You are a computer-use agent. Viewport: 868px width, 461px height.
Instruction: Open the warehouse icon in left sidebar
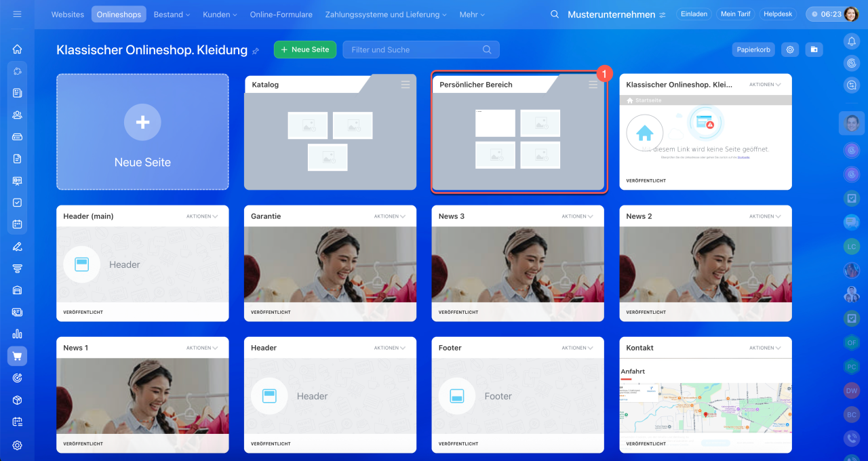click(17, 290)
